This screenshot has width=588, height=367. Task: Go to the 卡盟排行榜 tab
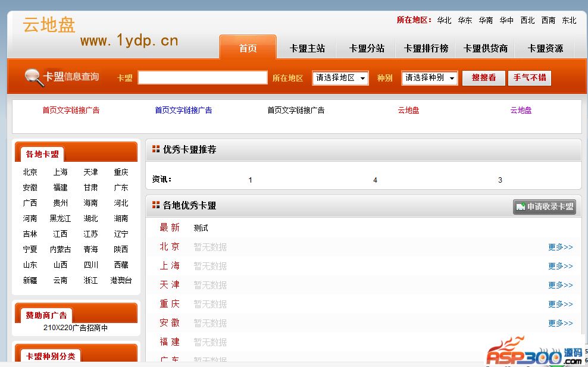[x=426, y=48]
